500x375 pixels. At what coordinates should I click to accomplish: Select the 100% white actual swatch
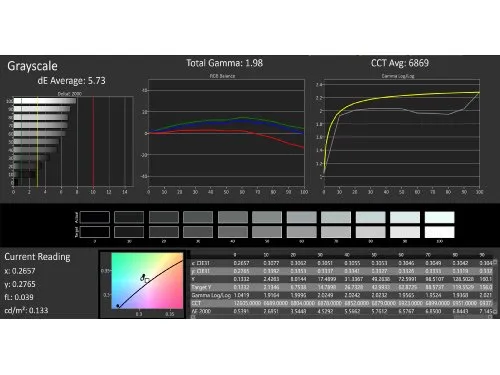click(439, 217)
